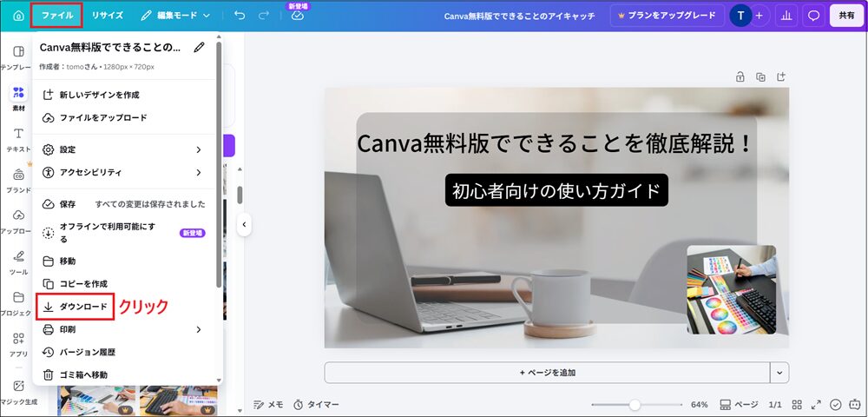Open ツール sidebar panel
Image resolution: width=868 pixels, height=417 pixels.
pyautogui.click(x=18, y=262)
